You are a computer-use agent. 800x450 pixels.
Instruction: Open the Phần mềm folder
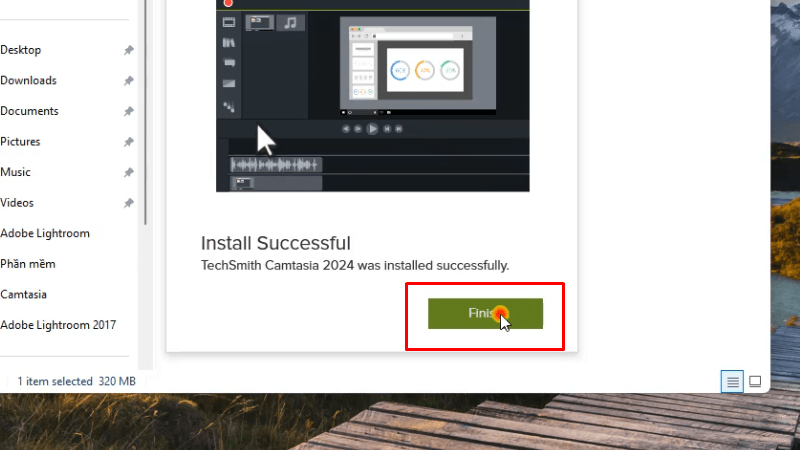[28, 264]
